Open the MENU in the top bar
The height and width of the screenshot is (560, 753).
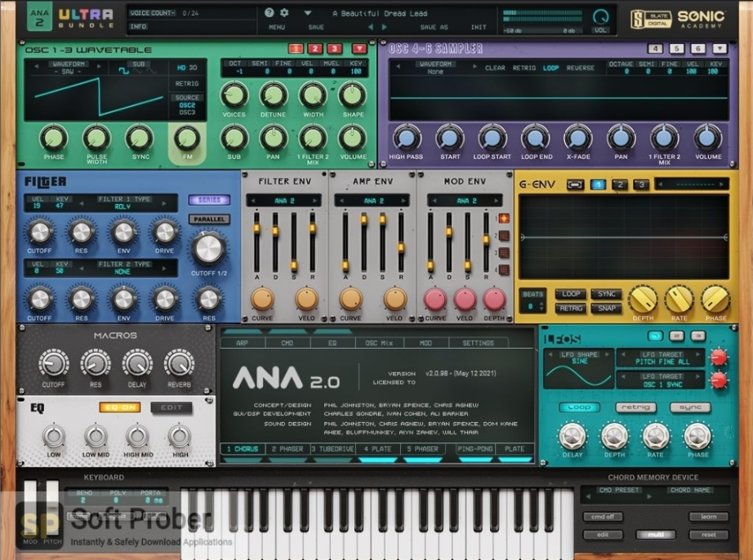coord(277,28)
